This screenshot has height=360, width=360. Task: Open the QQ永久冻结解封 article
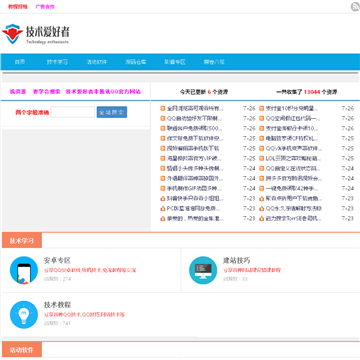point(294,208)
